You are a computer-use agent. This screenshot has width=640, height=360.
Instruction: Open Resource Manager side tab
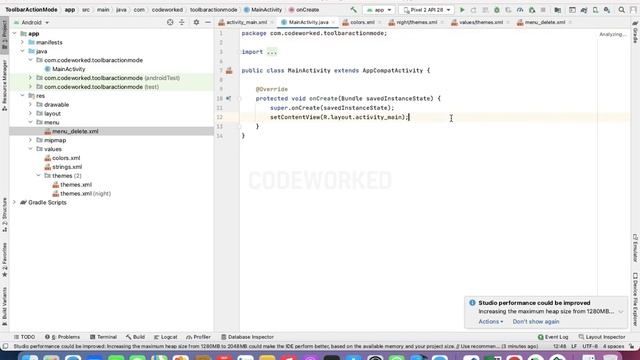[4, 85]
